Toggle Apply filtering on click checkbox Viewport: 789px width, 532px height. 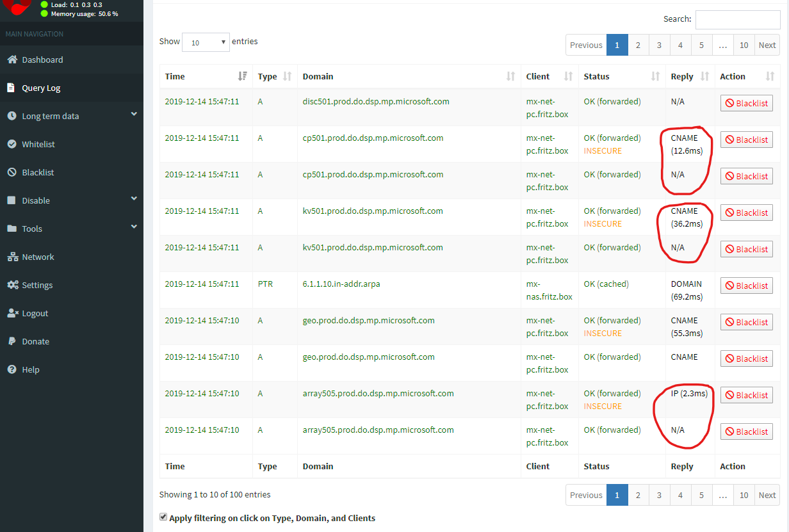(x=163, y=517)
